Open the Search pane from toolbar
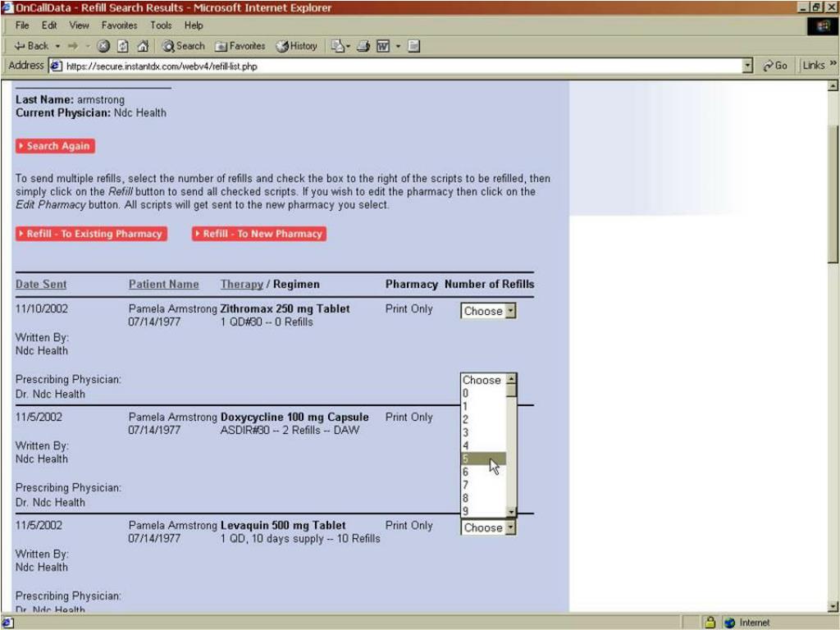The width and height of the screenshot is (840, 630). coord(183,46)
